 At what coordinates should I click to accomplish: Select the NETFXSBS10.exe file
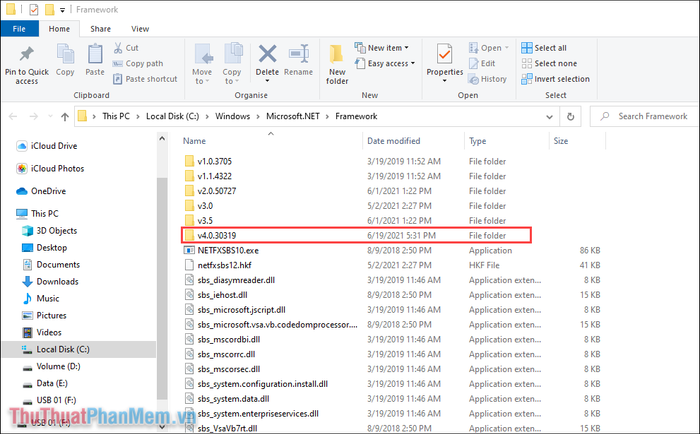point(228,250)
